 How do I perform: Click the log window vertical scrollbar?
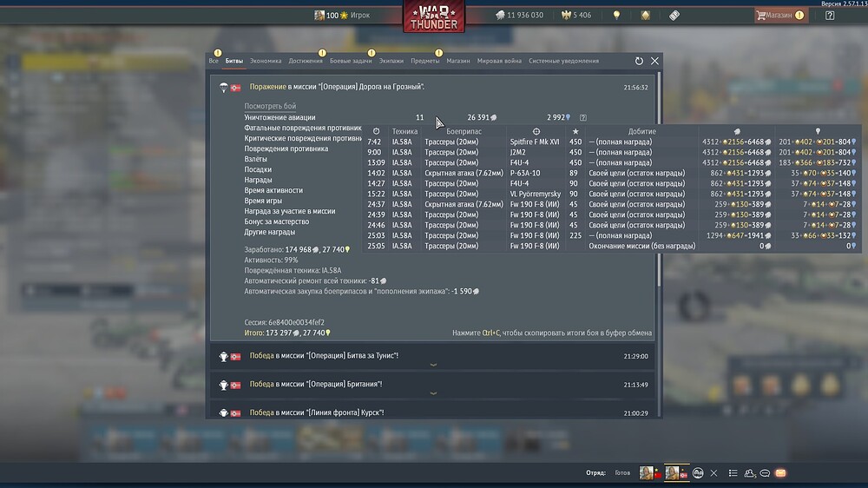click(x=659, y=180)
